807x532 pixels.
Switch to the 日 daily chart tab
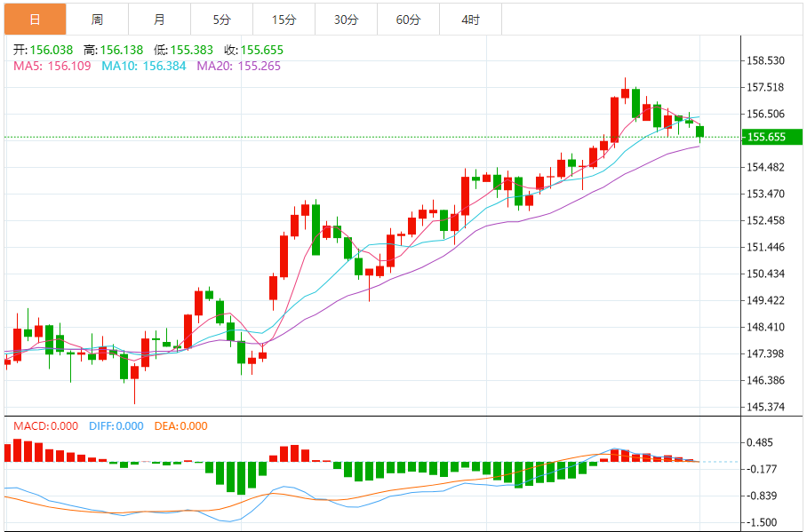tap(35, 19)
